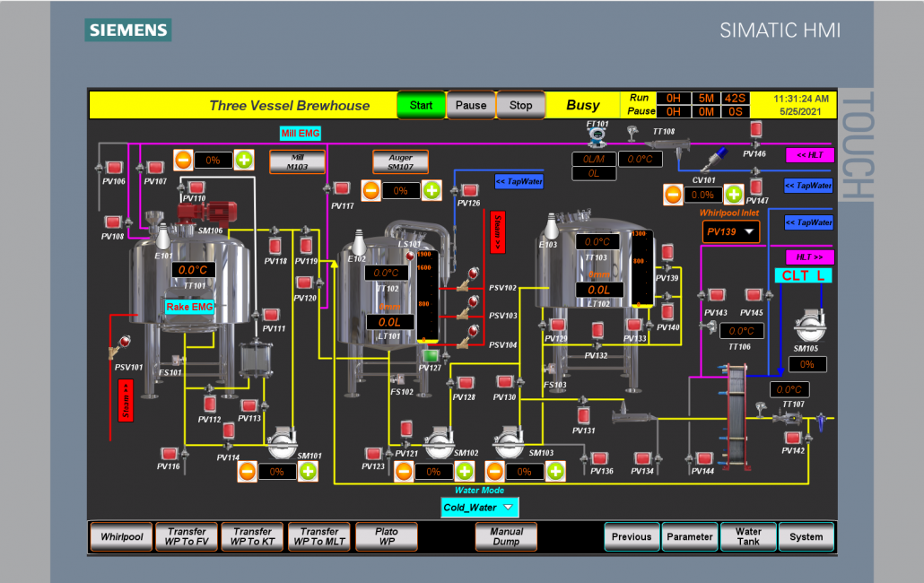Click the Pause button

coord(471,106)
